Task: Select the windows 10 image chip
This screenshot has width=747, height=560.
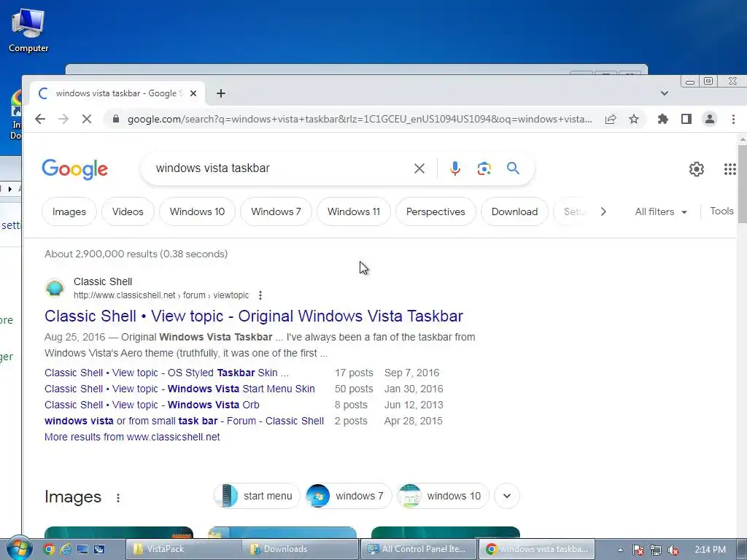Action: (x=443, y=496)
